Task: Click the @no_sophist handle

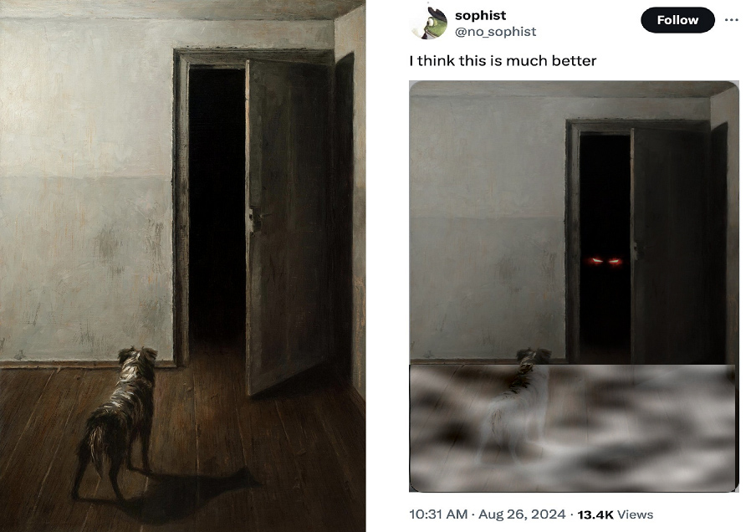Action: pyautogui.click(x=495, y=32)
